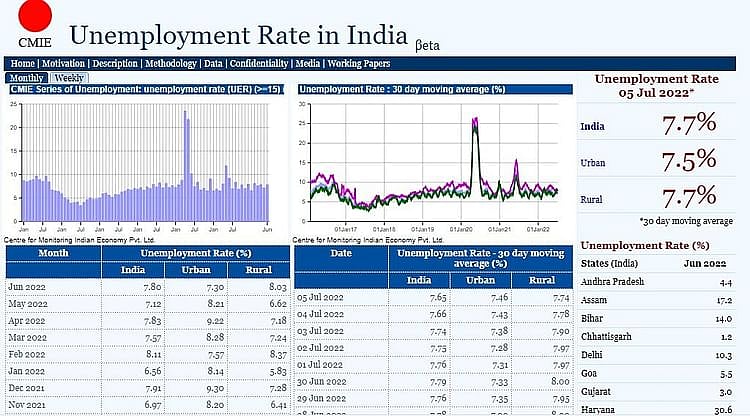Viewport: 750px width, 416px height.
Task: Select Chhattisgarh in states list
Action: (606, 337)
